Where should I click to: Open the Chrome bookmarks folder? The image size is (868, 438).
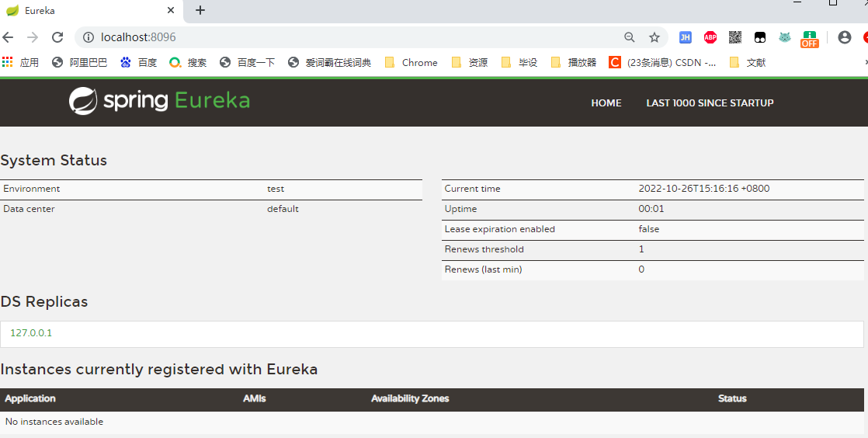(x=411, y=63)
